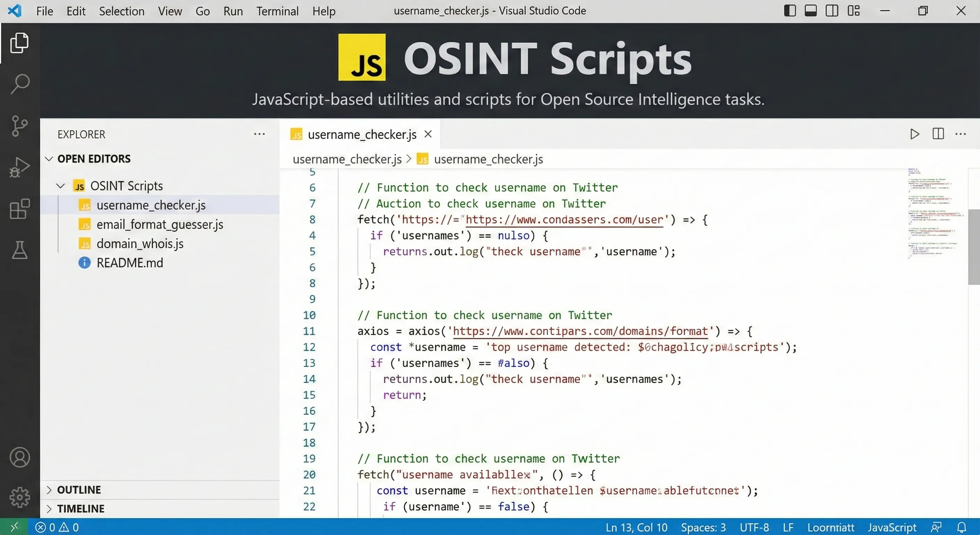This screenshot has height=535, width=980.
Task: Open the Manage settings gear
Action: pyautogui.click(x=19, y=497)
